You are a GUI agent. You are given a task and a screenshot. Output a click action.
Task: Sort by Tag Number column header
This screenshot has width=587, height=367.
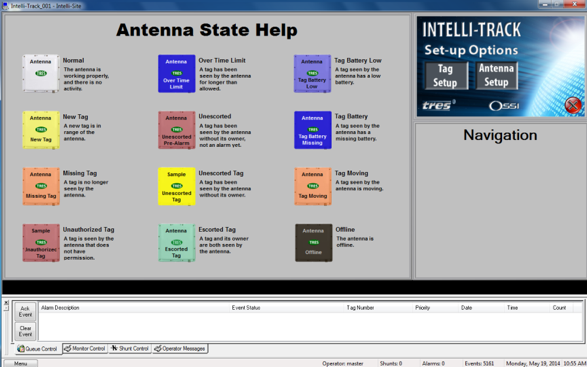tap(378, 307)
